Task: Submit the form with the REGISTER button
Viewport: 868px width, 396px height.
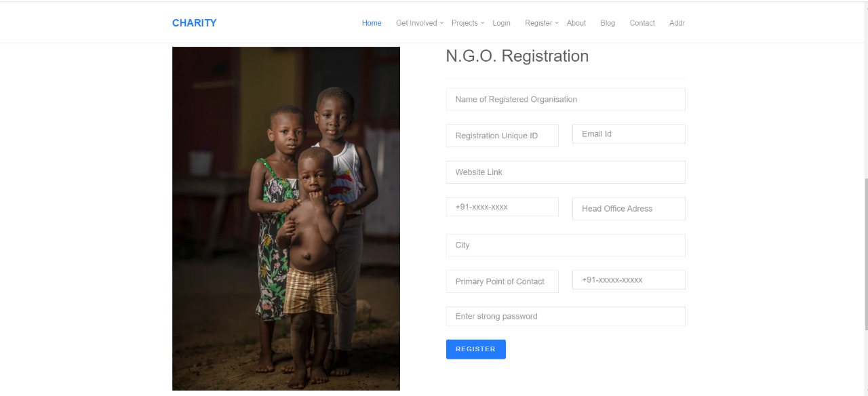Action: pos(476,349)
